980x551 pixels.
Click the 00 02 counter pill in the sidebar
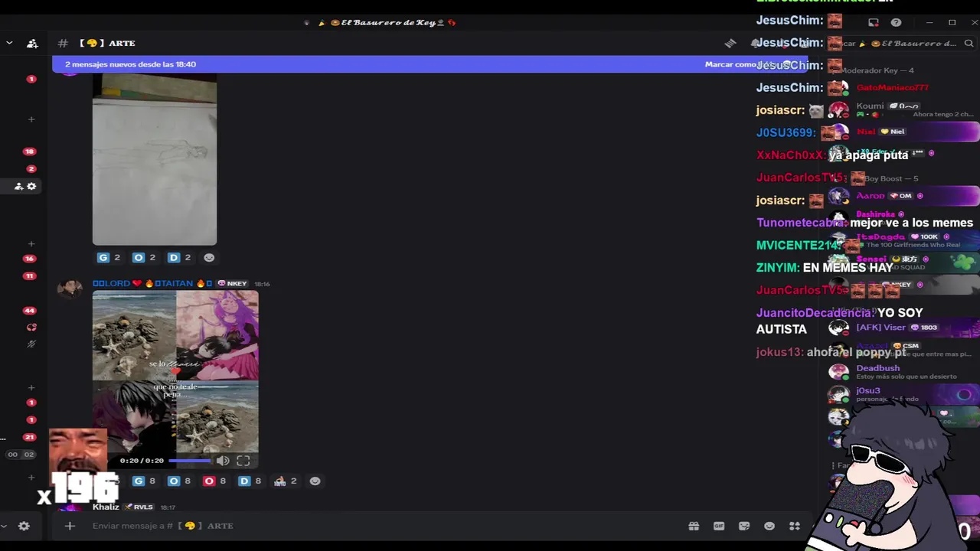pos(21,455)
